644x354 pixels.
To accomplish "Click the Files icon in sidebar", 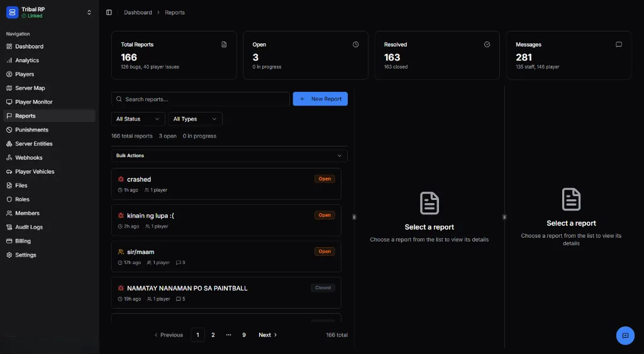I will tap(9, 185).
